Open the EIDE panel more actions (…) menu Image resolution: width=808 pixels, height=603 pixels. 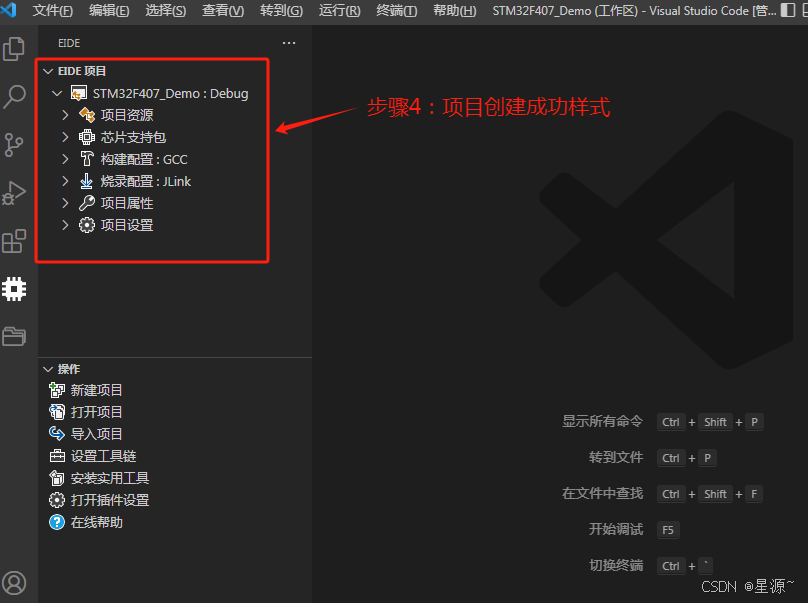pos(289,43)
